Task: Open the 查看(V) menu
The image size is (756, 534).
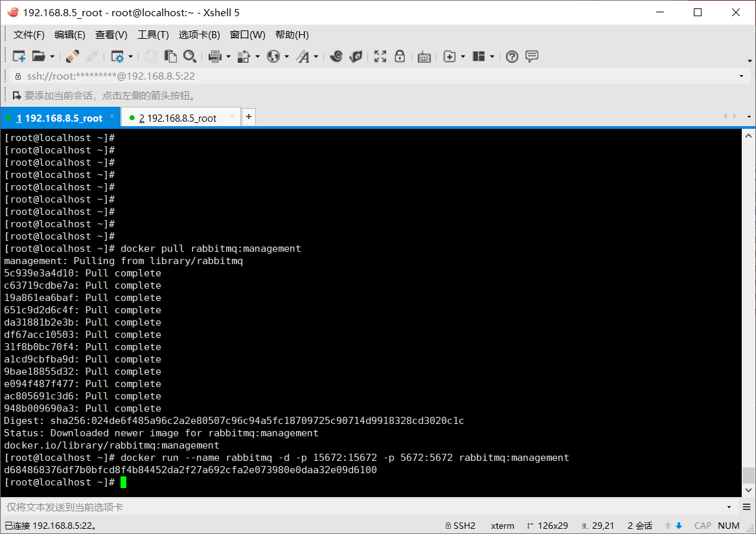Action: (x=111, y=35)
